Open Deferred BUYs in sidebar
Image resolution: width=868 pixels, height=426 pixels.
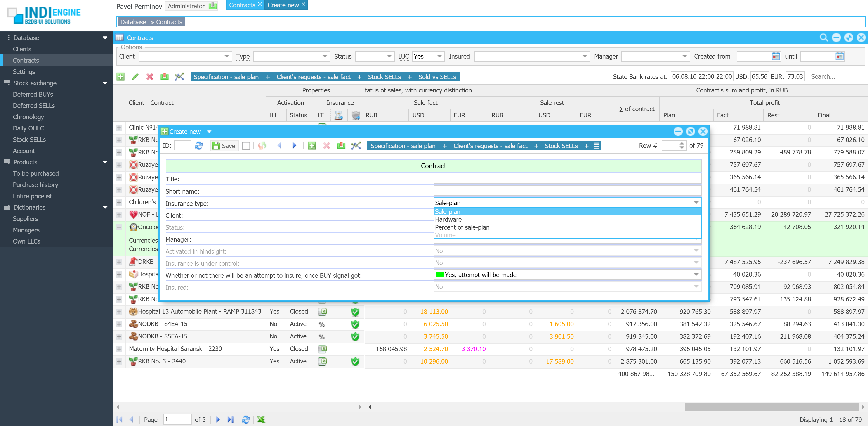(33, 94)
